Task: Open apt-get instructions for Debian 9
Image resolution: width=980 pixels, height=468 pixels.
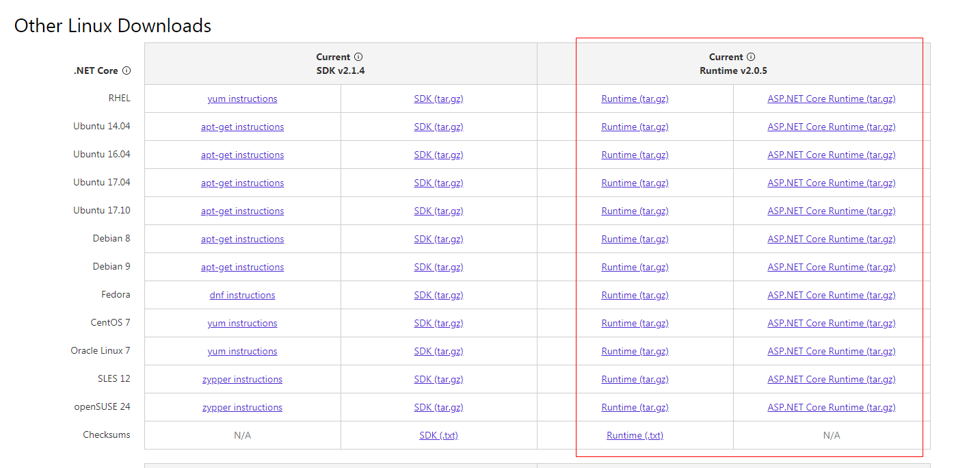Action: [x=243, y=267]
